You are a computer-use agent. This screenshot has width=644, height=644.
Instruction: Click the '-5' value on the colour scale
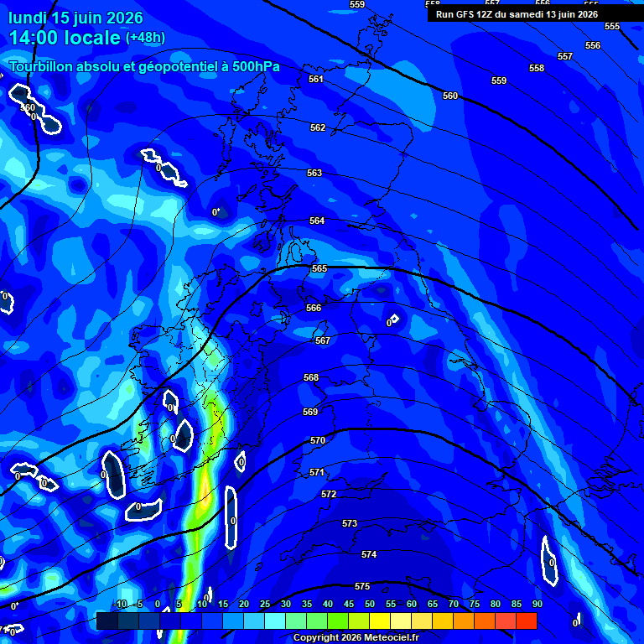139,604
